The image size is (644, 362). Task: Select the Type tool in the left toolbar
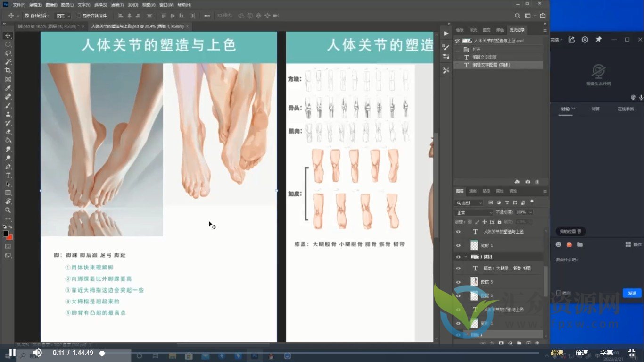7,175
